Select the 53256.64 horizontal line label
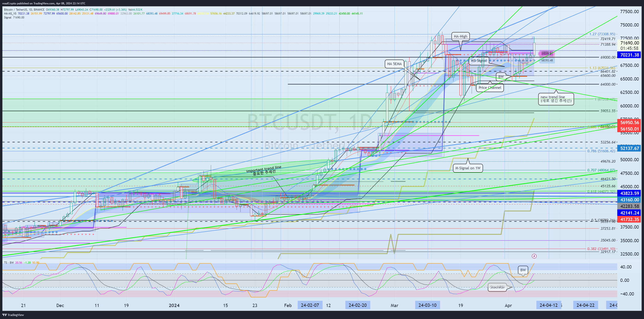The height and width of the screenshot is (319, 644). click(x=608, y=142)
